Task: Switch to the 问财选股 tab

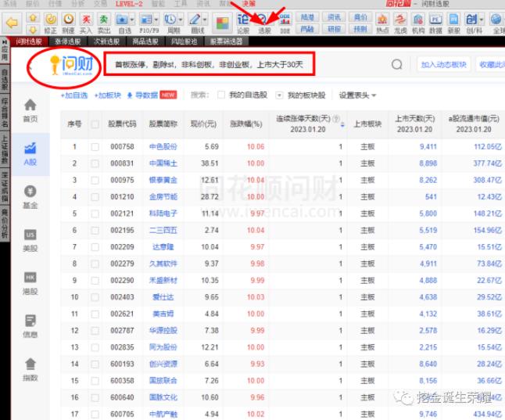Action: click(x=29, y=41)
